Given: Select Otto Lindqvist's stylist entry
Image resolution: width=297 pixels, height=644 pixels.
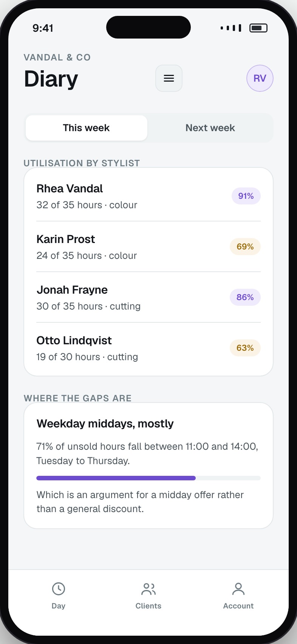Looking at the screenshot, I should [x=148, y=348].
